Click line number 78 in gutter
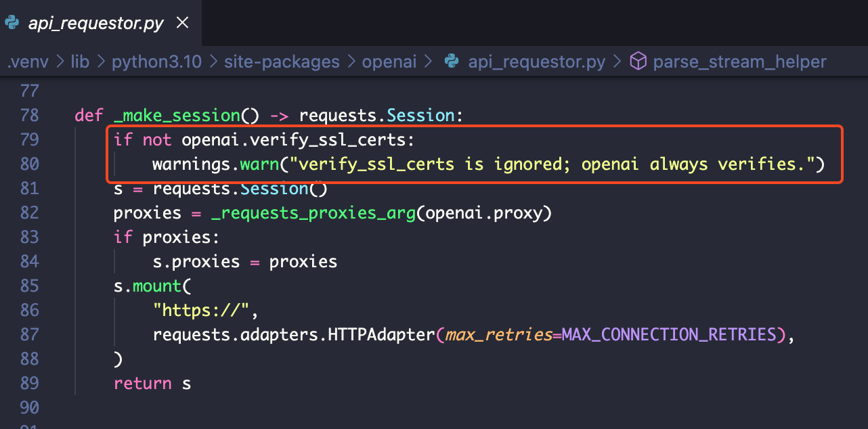The height and width of the screenshot is (429, 868). click(30, 115)
